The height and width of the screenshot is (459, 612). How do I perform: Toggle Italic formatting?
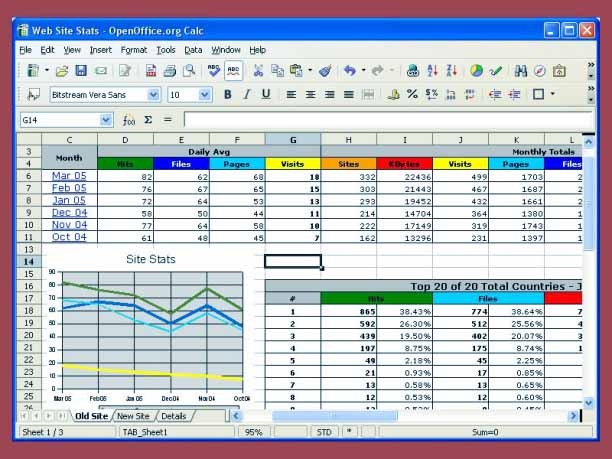tap(247, 95)
